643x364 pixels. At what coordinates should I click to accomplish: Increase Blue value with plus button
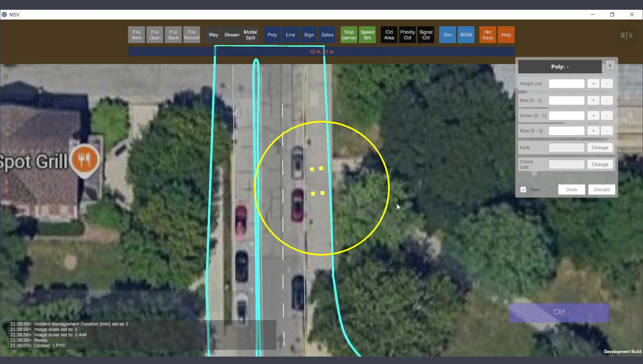pyautogui.click(x=593, y=131)
